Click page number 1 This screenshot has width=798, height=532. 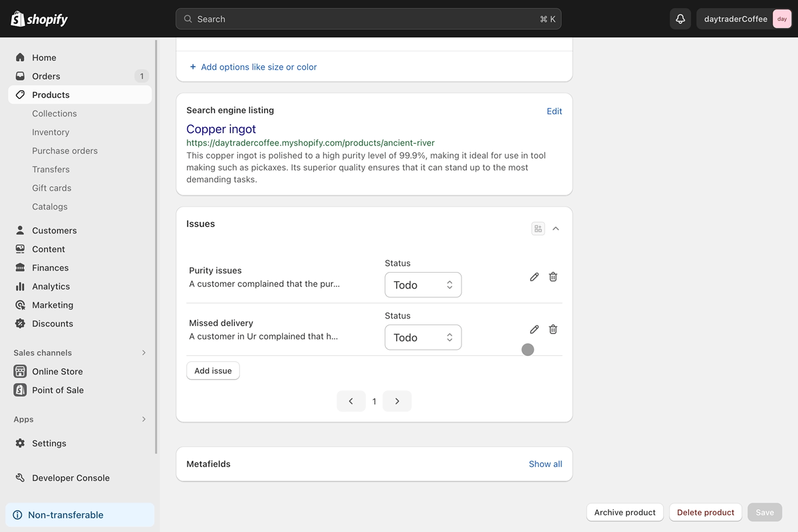pyautogui.click(x=374, y=402)
